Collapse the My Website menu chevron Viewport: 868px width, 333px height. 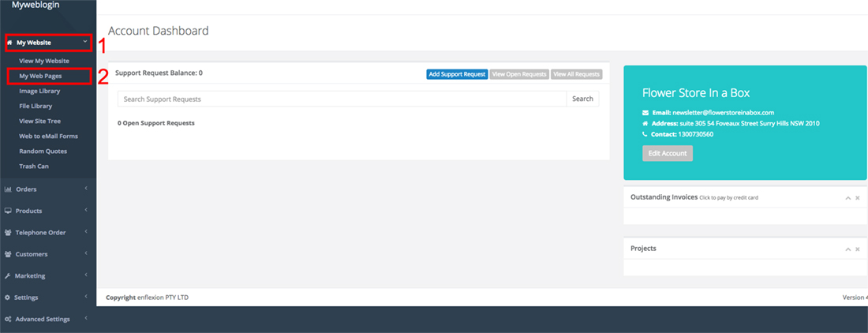coord(84,42)
